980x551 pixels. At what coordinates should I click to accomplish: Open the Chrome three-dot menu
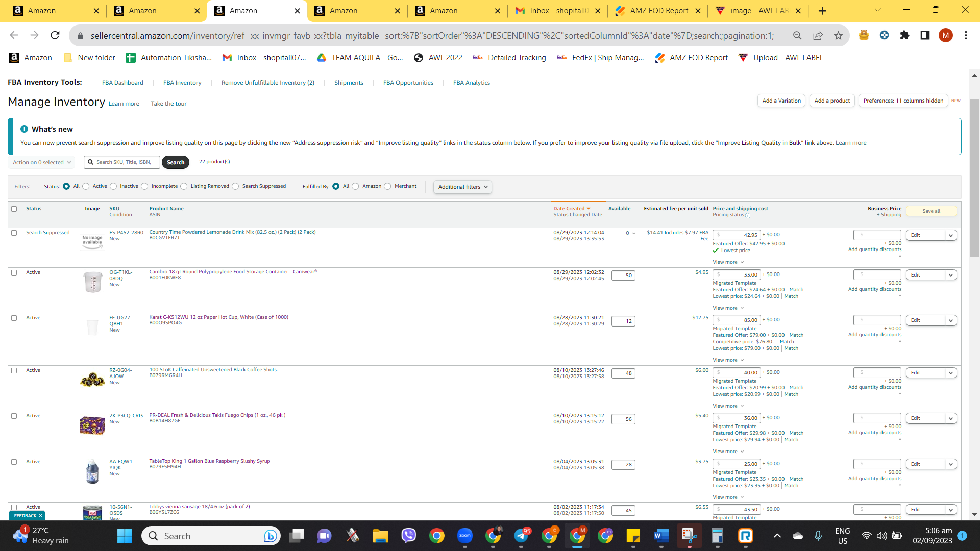(966, 35)
